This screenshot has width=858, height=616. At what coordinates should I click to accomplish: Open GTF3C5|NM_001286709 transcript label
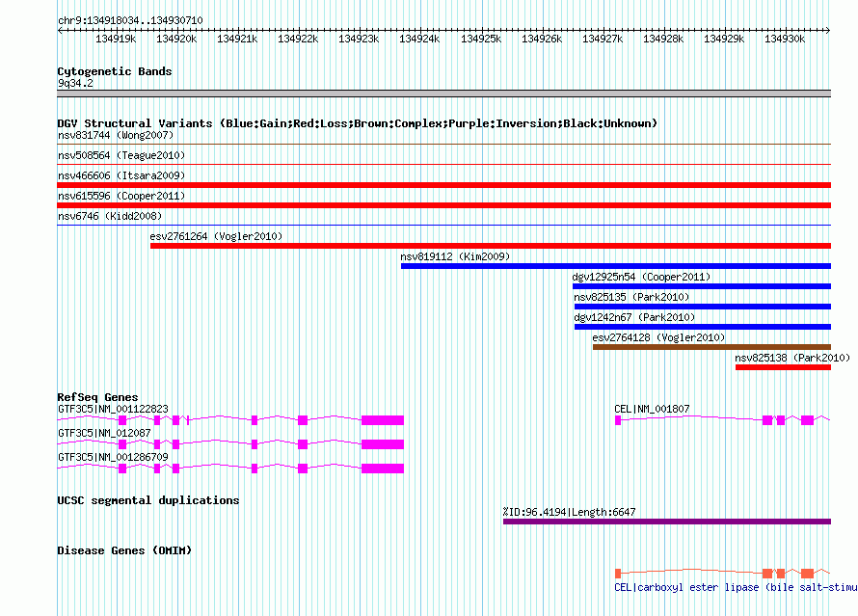[113, 457]
